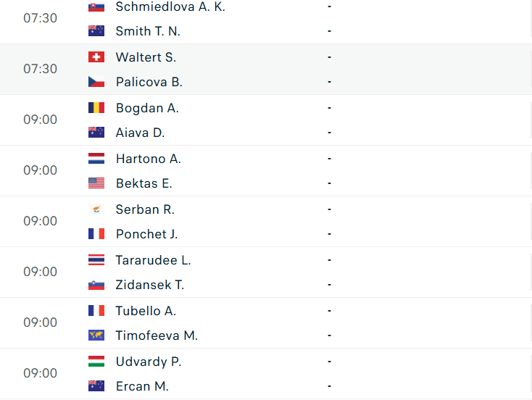Click the Slovenian flag next to Zidansek T.
Image resolution: width=532 pixels, height=400 pixels.
pyautogui.click(x=96, y=285)
